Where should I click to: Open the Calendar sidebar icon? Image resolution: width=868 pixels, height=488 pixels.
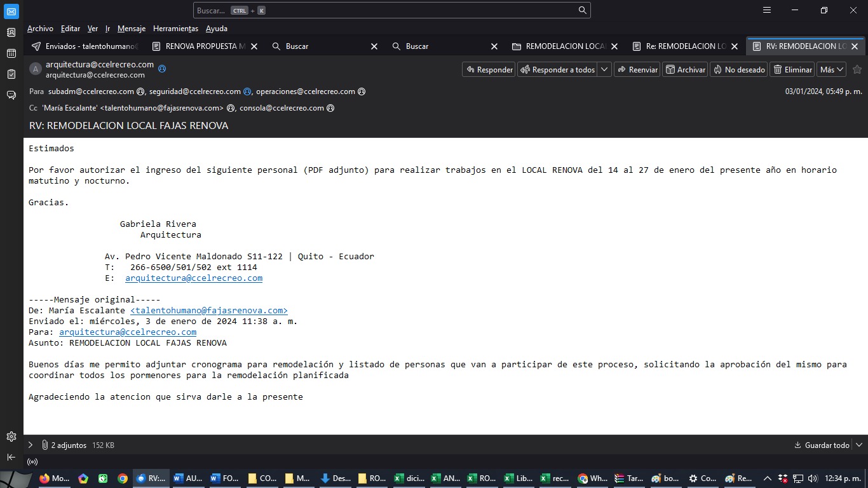(x=11, y=53)
